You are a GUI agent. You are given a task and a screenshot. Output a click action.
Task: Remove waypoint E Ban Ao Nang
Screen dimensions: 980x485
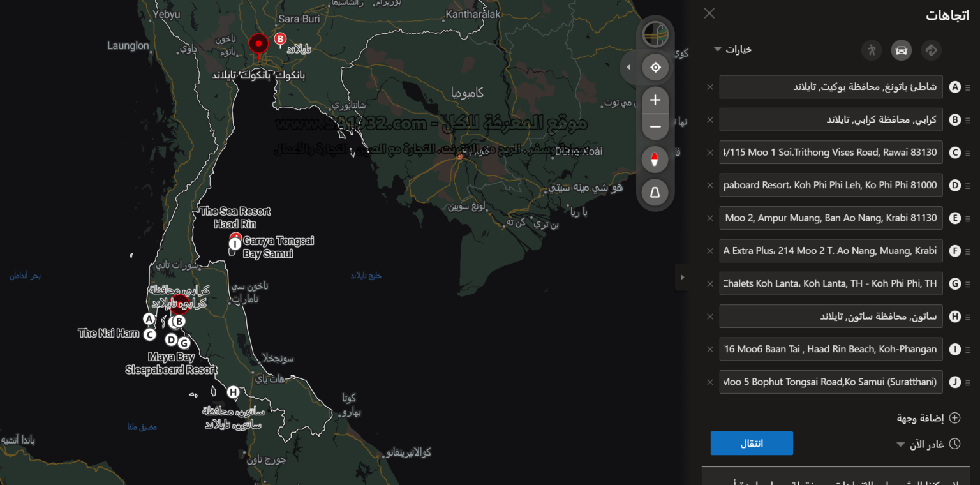click(710, 218)
